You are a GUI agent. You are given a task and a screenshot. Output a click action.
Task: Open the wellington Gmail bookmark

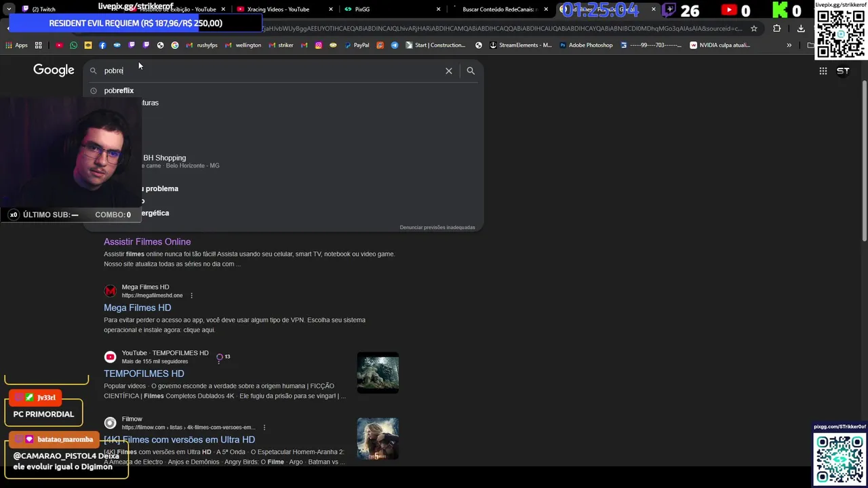tap(243, 45)
